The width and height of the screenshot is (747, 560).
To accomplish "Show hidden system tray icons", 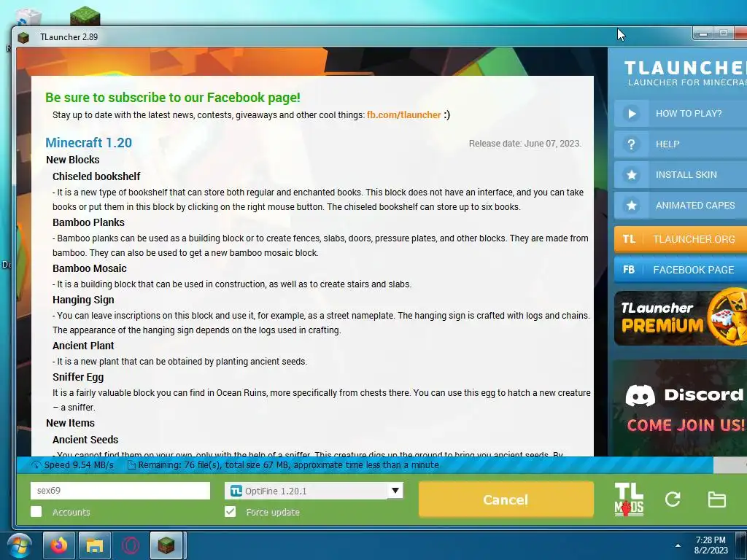I will click(x=678, y=545).
